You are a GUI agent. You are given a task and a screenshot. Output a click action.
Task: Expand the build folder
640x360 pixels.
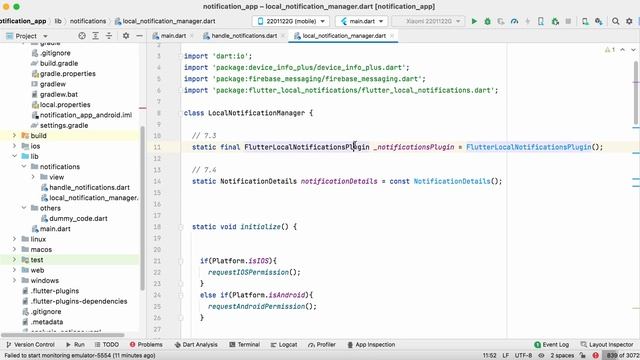tap(14, 136)
